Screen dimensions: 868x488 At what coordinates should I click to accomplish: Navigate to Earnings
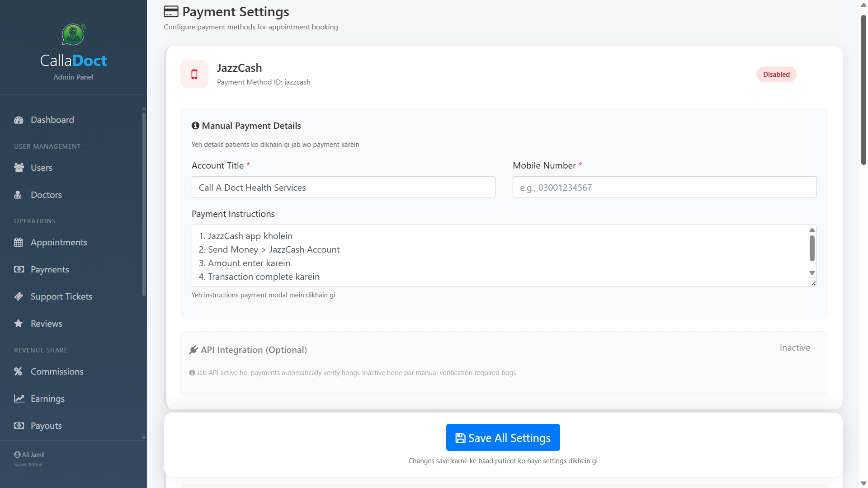pos(72,399)
